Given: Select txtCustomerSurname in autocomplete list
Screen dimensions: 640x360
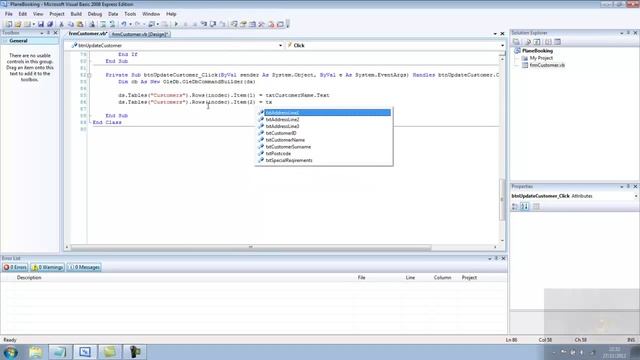Looking at the screenshot, I should (288, 147).
